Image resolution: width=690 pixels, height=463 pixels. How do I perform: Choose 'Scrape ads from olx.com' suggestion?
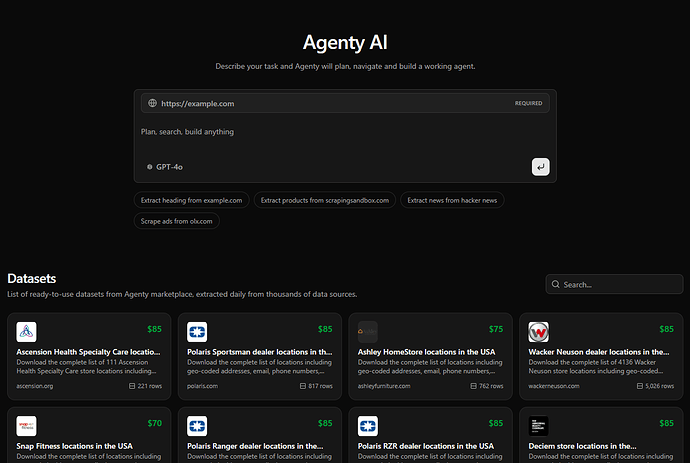pos(176,221)
